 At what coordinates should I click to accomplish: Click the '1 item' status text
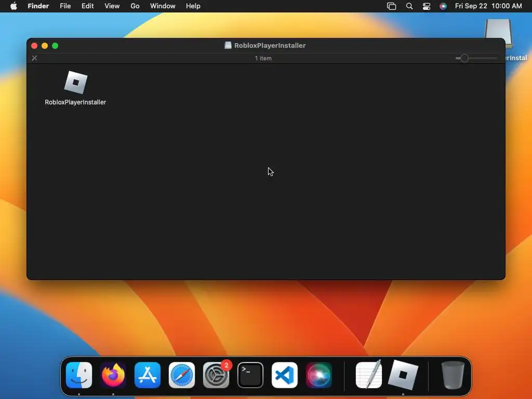click(263, 58)
